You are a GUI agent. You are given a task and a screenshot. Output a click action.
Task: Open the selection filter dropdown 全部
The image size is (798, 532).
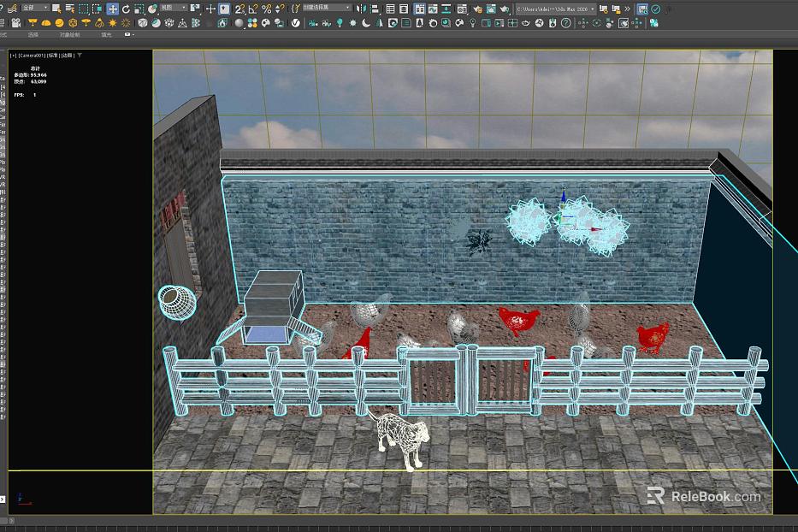(x=35, y=9)
